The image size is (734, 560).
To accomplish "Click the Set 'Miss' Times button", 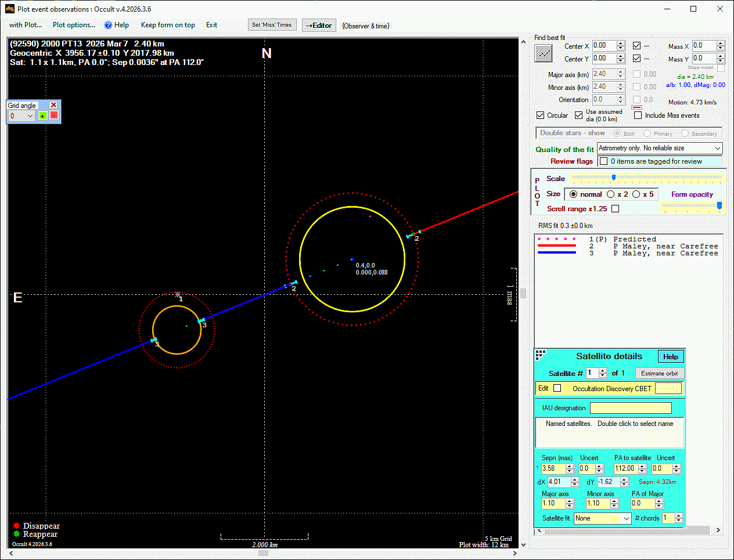I will [x=272, y=25].
